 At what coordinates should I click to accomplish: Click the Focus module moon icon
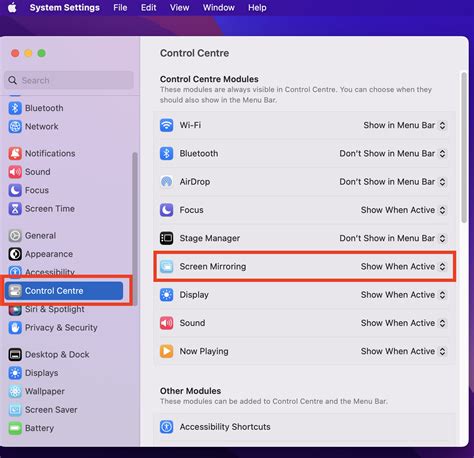[166, 210]
